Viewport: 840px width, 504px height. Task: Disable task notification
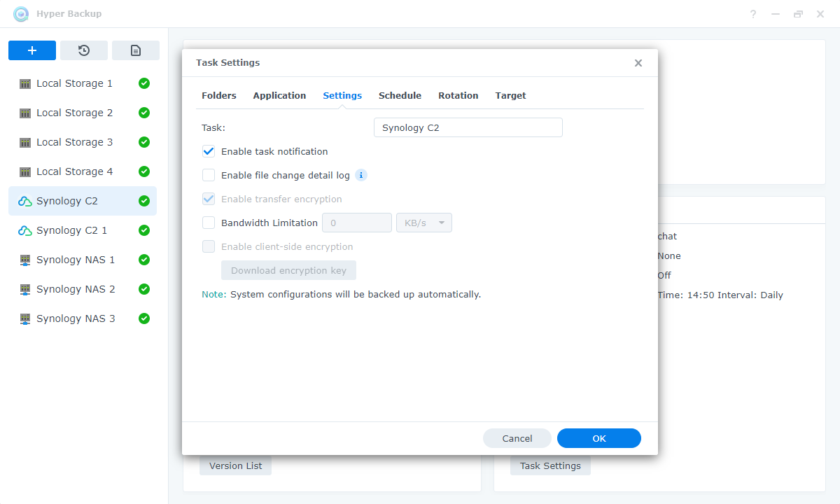(x=209, y=151)
